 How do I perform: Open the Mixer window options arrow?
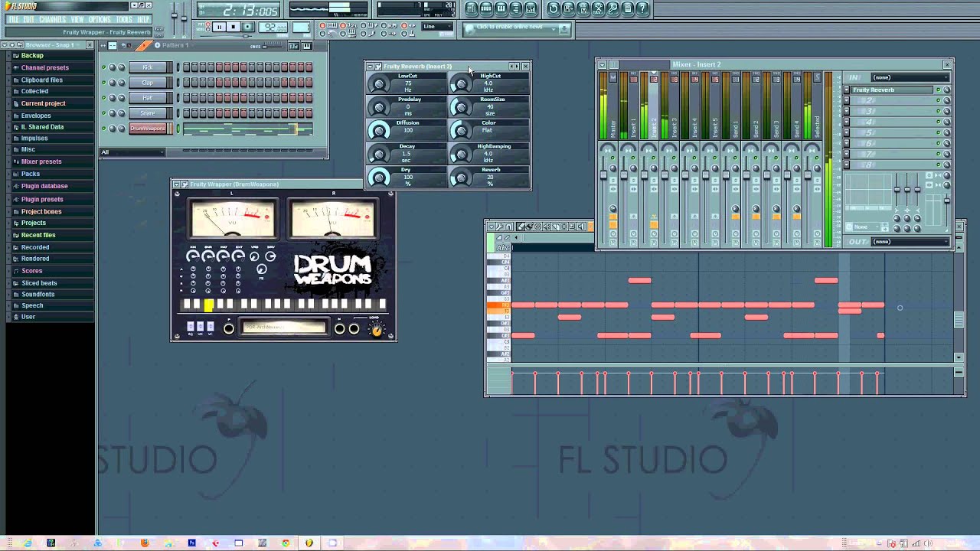[603, 65]
